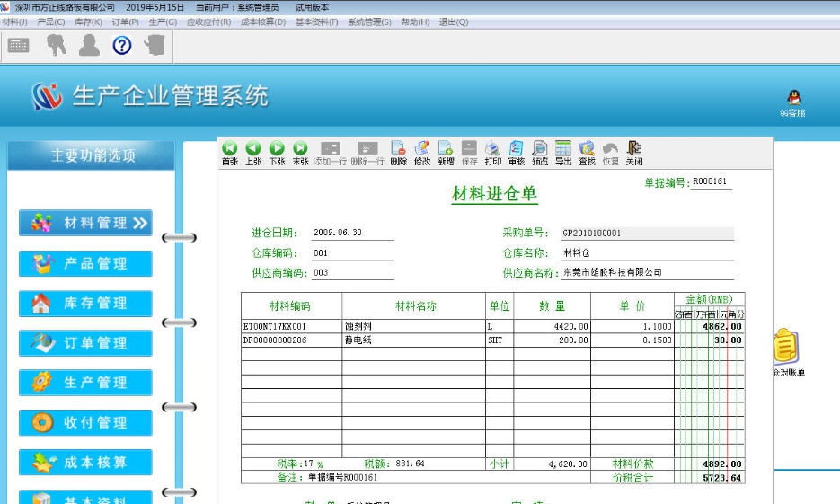Open the blue help question mark icon
This screenshot has width=840, height=504.
[x=122, y=46]
